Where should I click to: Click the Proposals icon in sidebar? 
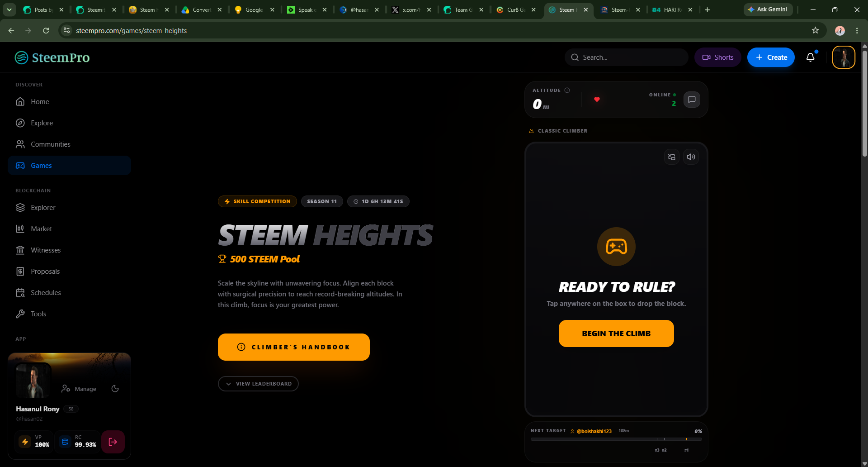pos(20,272)
